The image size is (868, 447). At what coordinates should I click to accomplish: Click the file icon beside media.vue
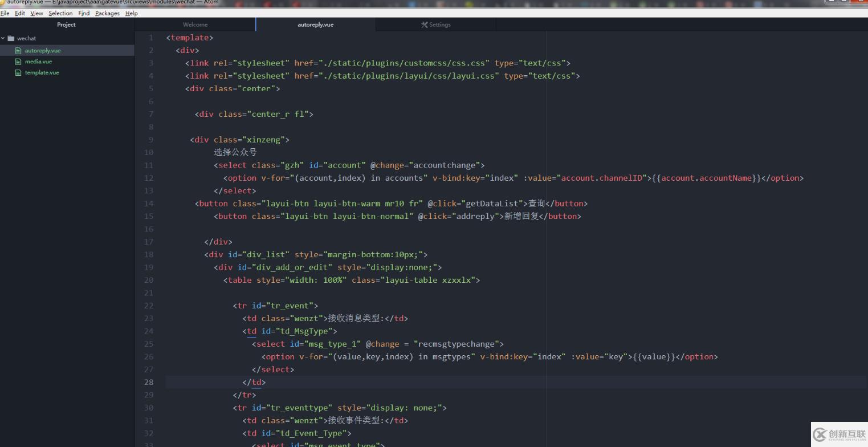(x=18, y=62)
